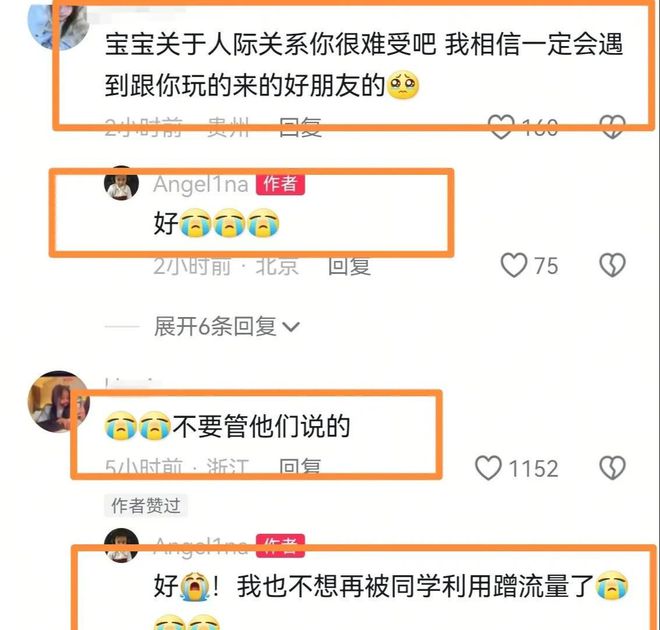Click the chevron next to 展开6条回复
660x630 pixels.
pyautogui.click(x=291, y=327)
